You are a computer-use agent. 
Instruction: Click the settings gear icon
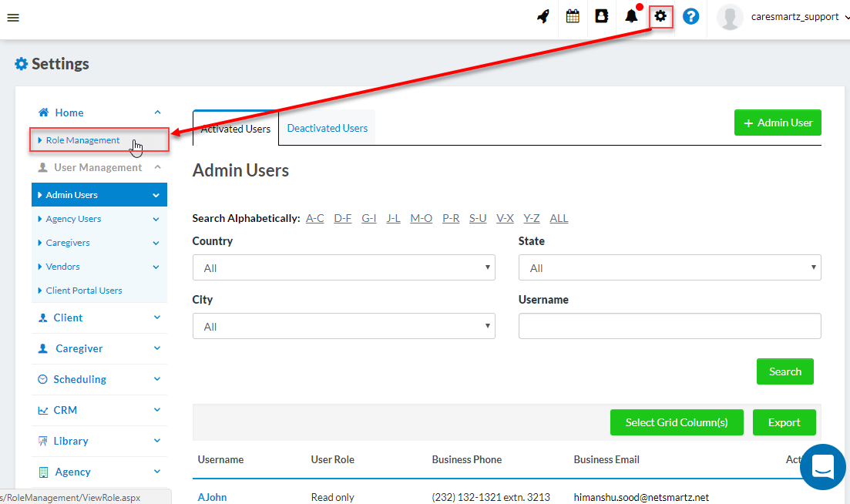pos(660,16)
